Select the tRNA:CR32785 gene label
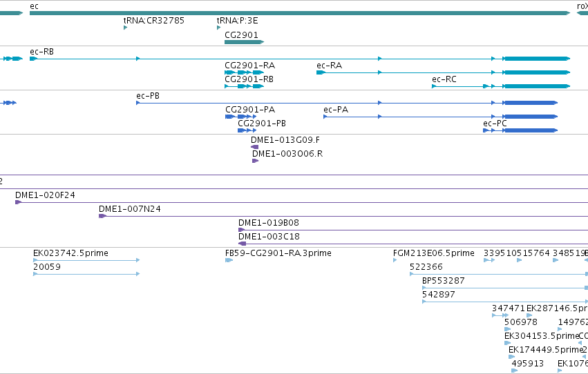Screen dimensions: 588x374 [x=154, y=21]
